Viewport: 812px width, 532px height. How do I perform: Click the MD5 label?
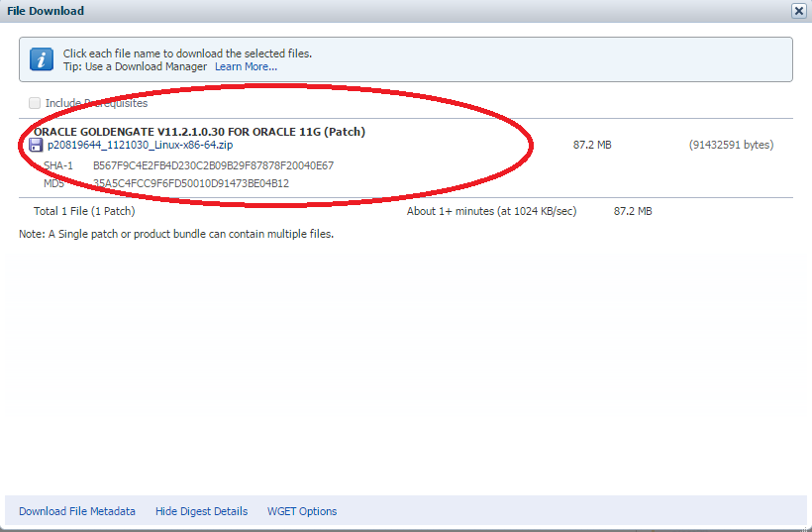pyautogui.click(x=53, y=183)
